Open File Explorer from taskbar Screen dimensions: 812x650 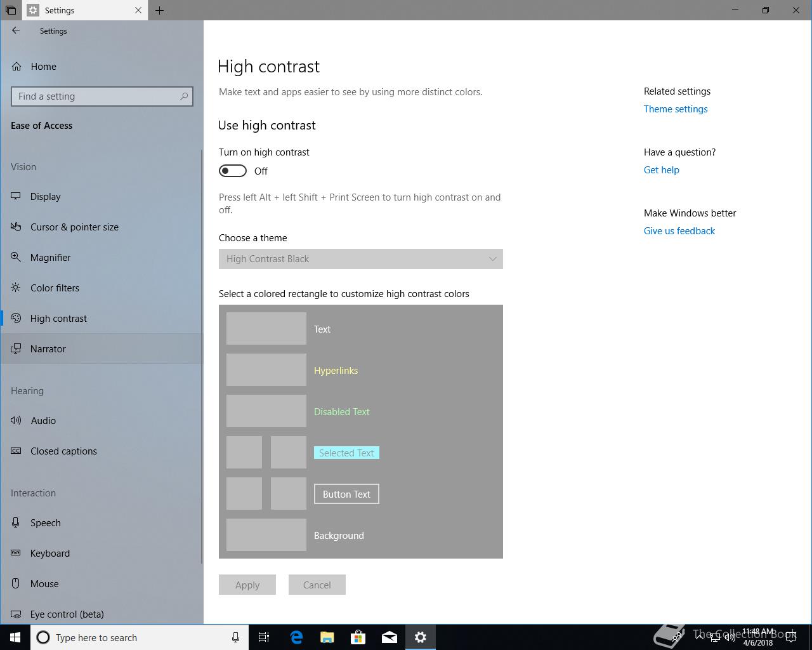(327, 637)
